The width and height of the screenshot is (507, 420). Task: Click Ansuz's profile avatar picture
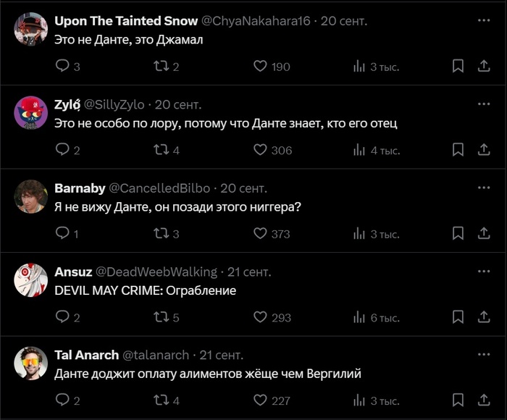(31, 280)
